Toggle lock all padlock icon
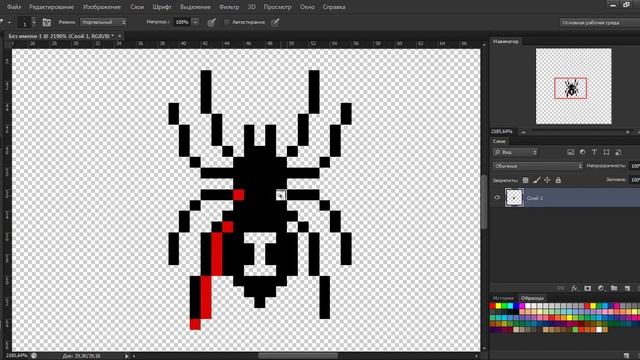Screen dimensions: 640x360 point(558,180)
